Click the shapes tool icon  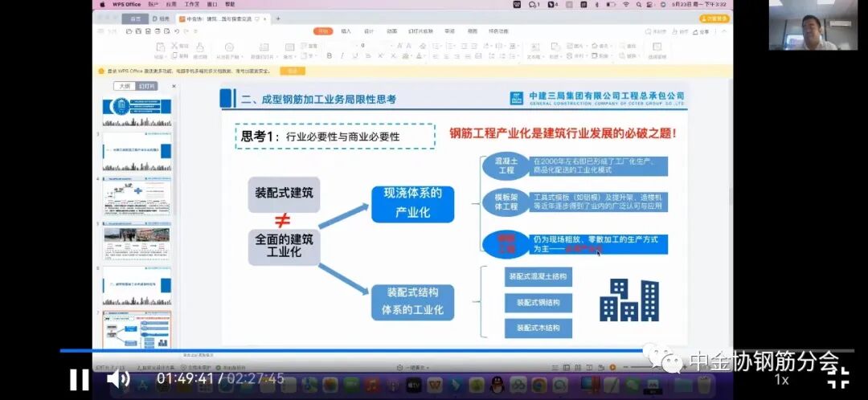(x=556, y=47)
